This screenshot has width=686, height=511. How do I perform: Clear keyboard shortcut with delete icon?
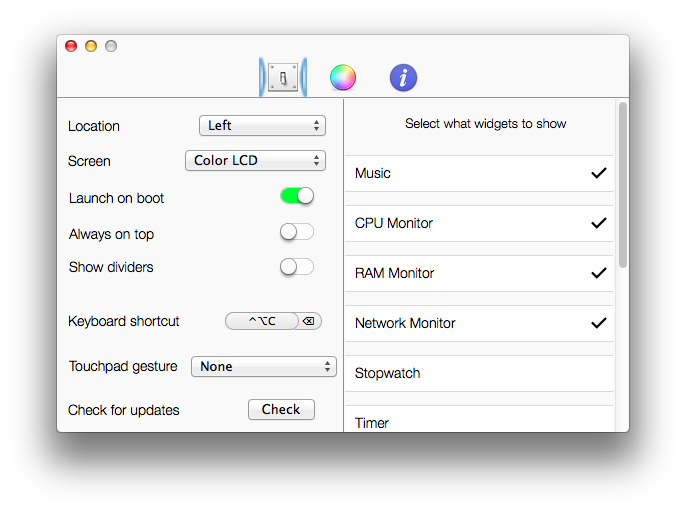coord(309,321)
